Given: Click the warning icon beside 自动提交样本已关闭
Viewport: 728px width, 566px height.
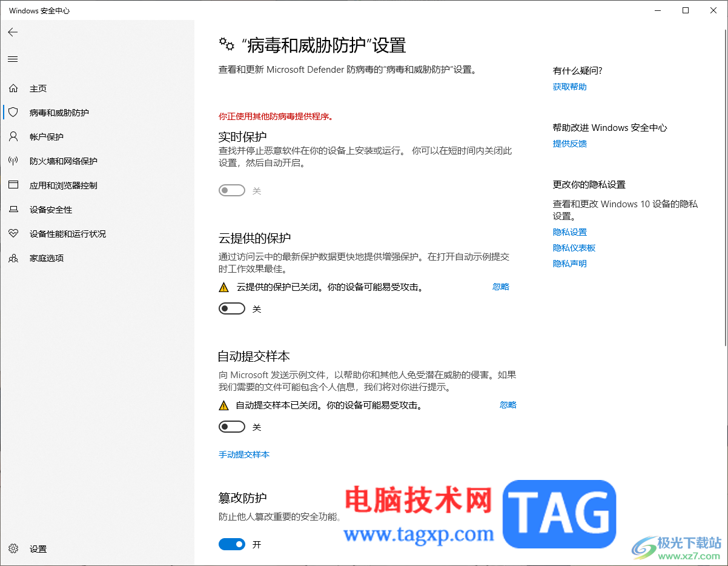Looking at the screenshot, I should coord(224,405).
